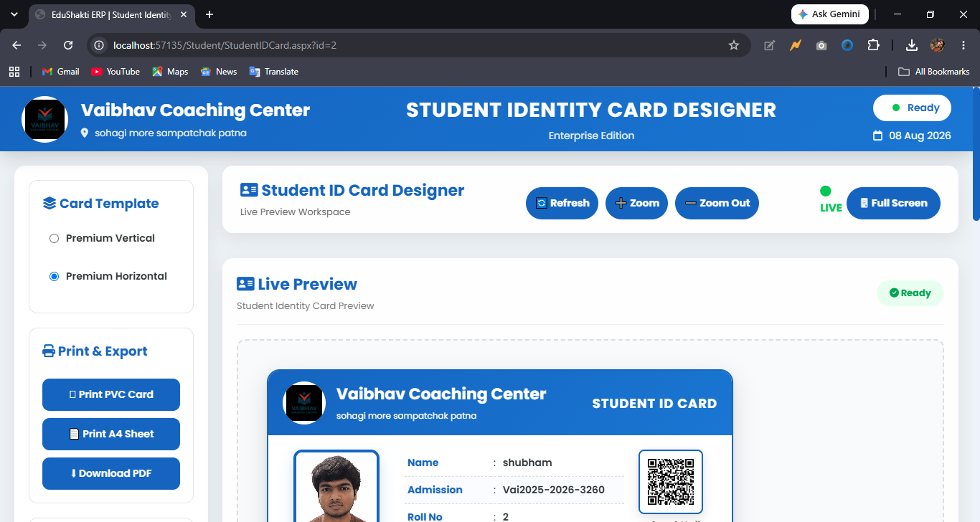Click the camera extension icon
Viewport: 980px width, 522px height.
coord(821,45)
